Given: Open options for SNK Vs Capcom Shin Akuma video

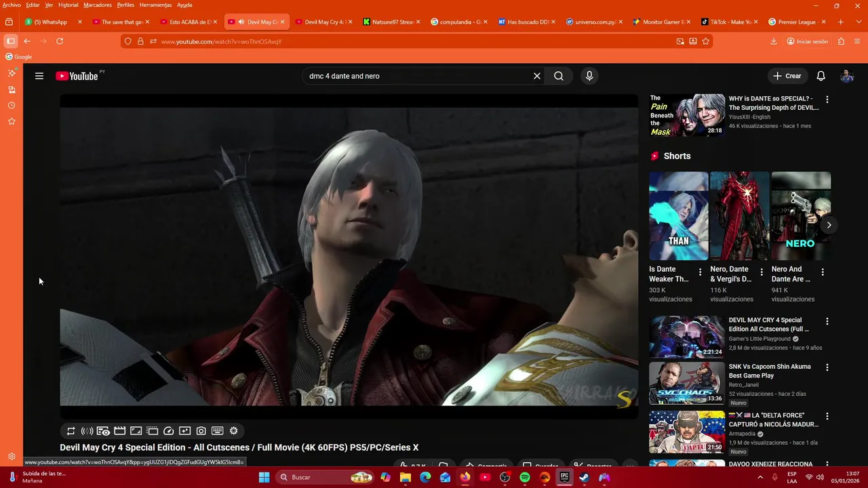Looking at the screenshot, I should [827, 367].
